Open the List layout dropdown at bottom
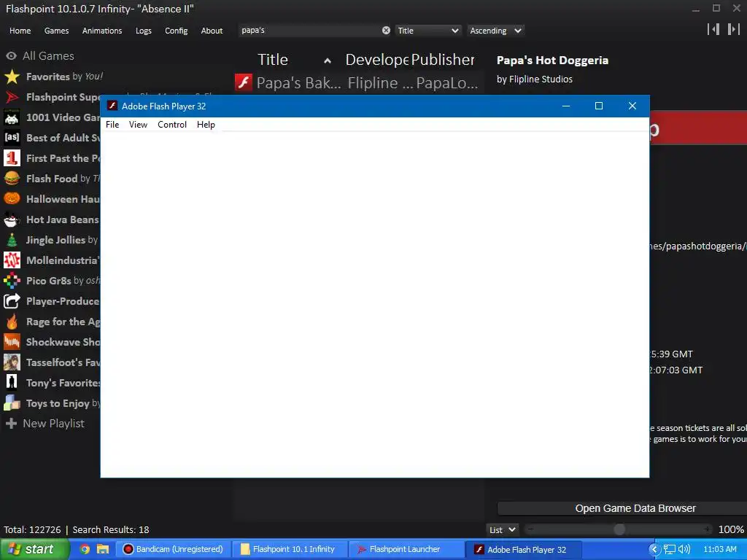 502,529
